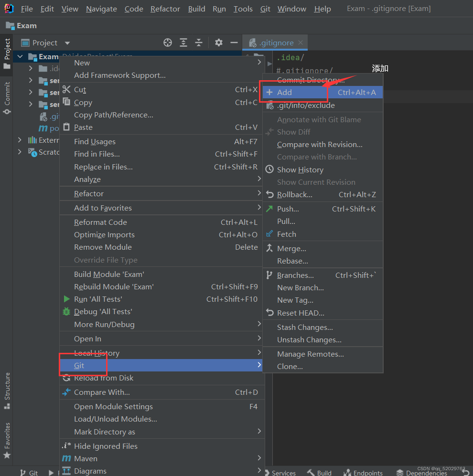This screenshot has height=476, width=473.
Task: Open the Project panel gear settings
Action: 219,42
